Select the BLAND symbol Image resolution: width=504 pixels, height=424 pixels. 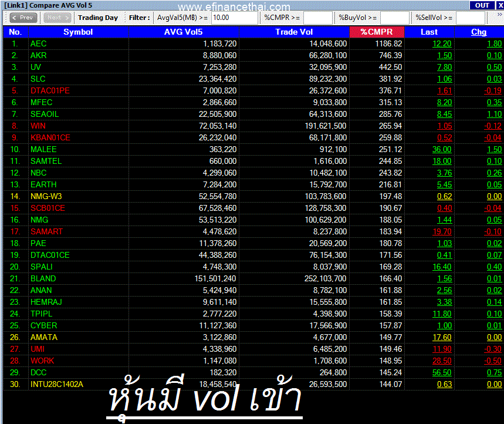coord(43,278)
